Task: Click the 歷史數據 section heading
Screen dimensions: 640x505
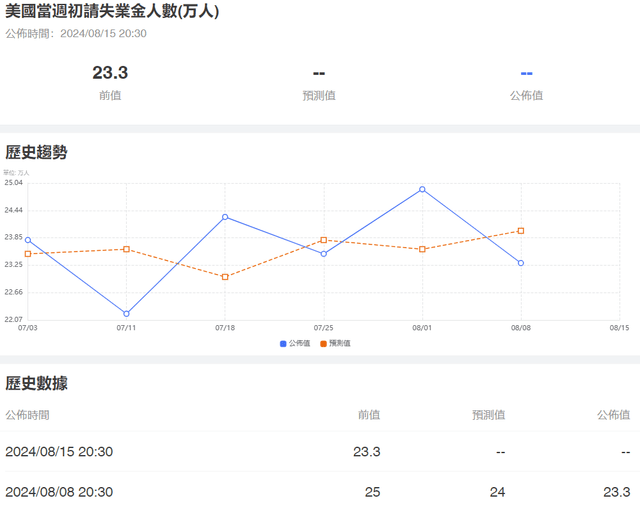Action: tap(36, 383)
